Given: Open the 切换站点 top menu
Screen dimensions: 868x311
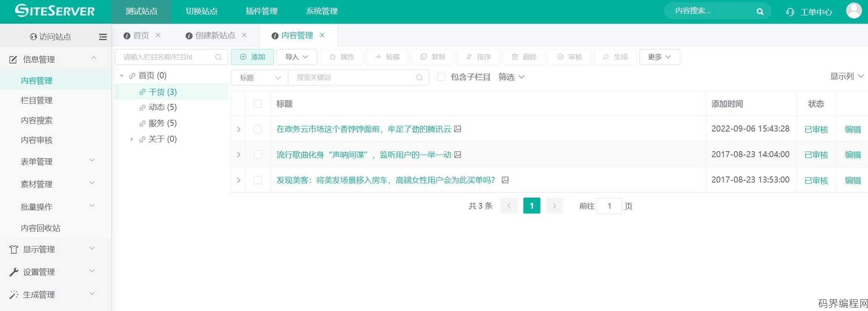Looking at the screenshot, I should click(x=201, y=11).
